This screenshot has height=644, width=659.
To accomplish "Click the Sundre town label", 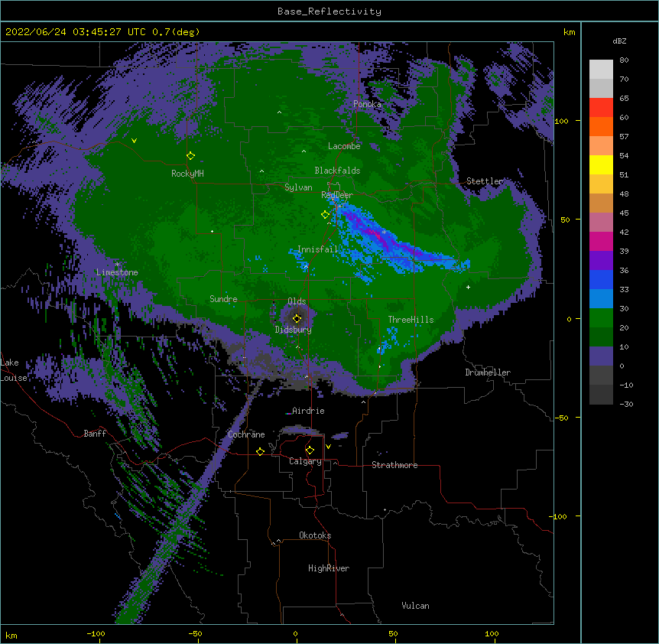I will (x=223, y=299).
